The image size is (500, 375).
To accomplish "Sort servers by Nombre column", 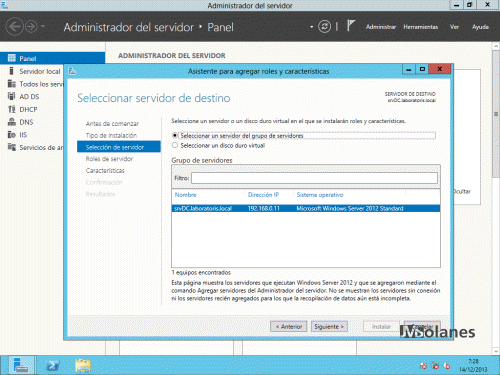I will coord(186,195).
